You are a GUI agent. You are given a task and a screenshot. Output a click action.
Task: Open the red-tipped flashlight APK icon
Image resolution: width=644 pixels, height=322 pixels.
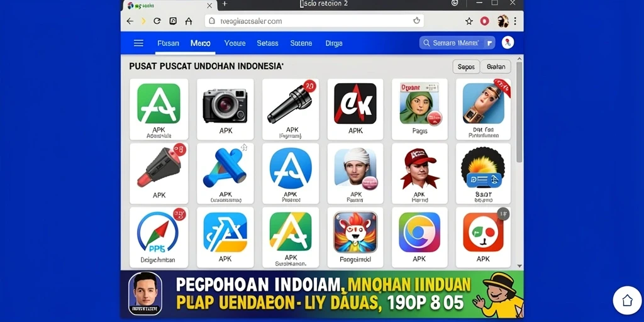[158, 167]
